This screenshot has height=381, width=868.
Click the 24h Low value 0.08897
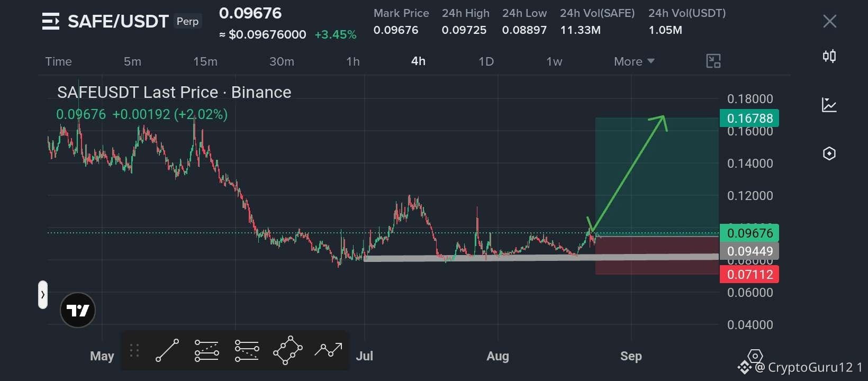525,30
